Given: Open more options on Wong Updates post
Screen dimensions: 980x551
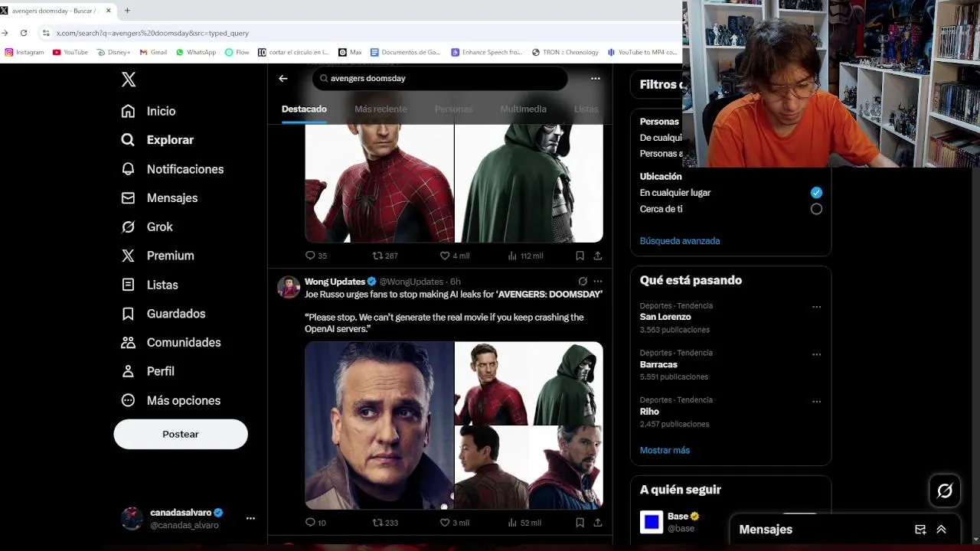Looking at the screenshot, I should (598, 282).
